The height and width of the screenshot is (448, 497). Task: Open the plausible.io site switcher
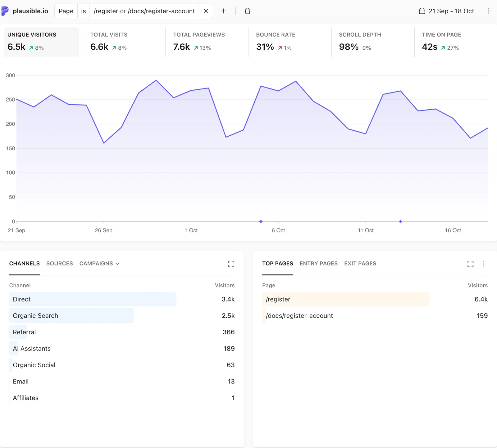pyautogui.click(x=25, y=11)
